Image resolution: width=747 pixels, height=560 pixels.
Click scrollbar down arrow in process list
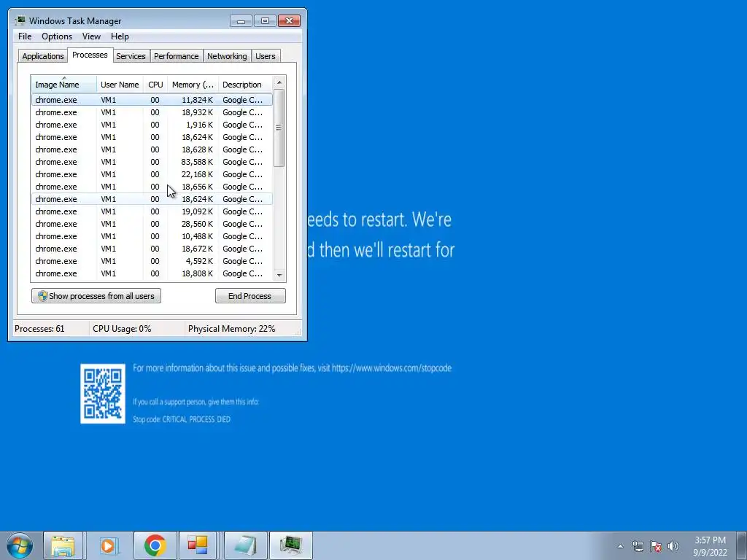[x=279, y=275]
